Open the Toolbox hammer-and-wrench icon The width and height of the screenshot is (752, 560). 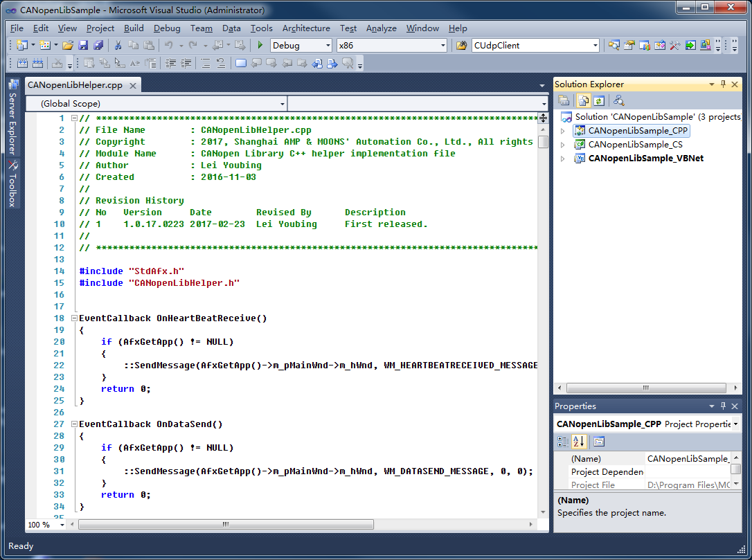(x=675, y=46)
